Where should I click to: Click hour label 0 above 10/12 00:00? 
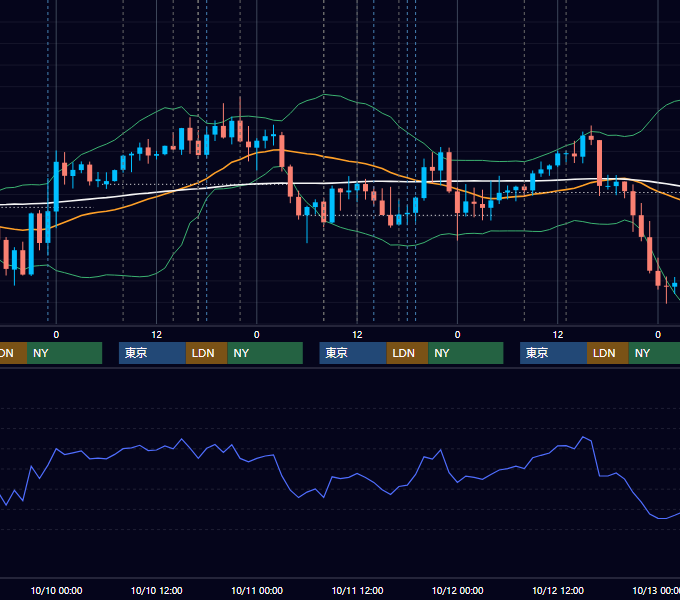[x=458, y=335]
